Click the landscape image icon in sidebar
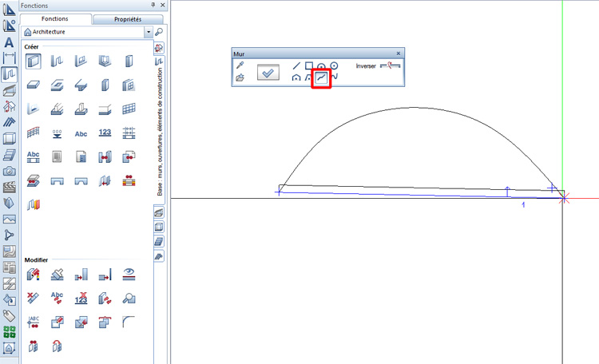Viewport: 599px width, 364px height. [9, 220]
